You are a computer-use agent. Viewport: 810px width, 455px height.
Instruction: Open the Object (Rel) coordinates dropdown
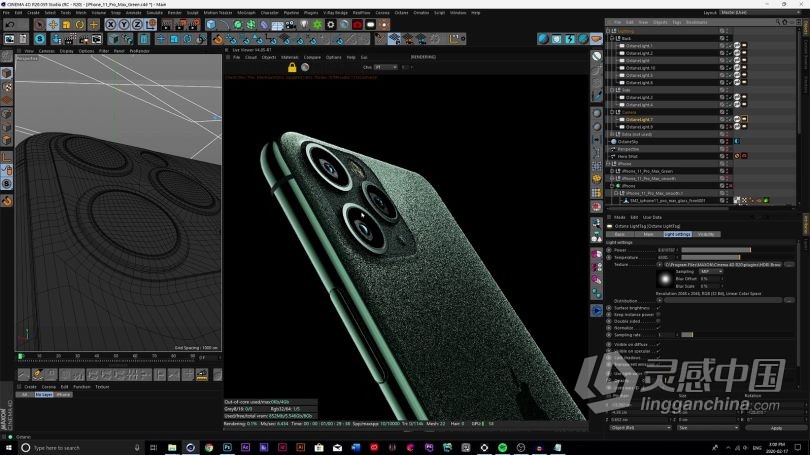click(x=640, y=428)
